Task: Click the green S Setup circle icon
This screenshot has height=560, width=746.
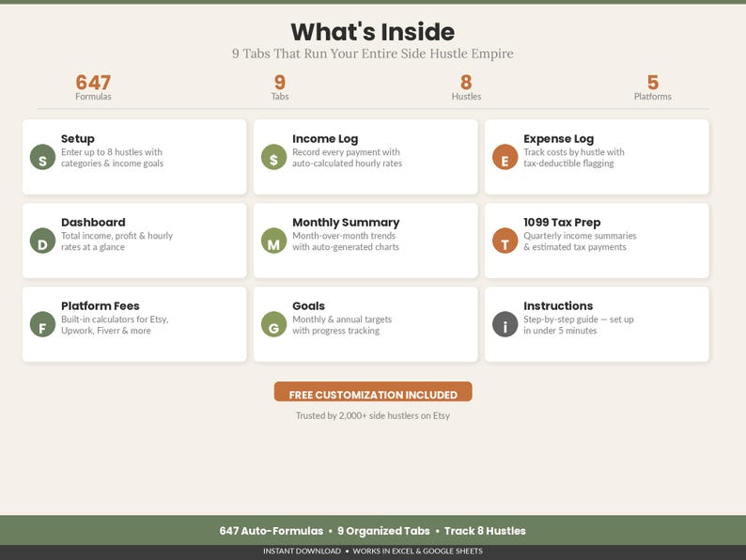Action: click(43, 157)
